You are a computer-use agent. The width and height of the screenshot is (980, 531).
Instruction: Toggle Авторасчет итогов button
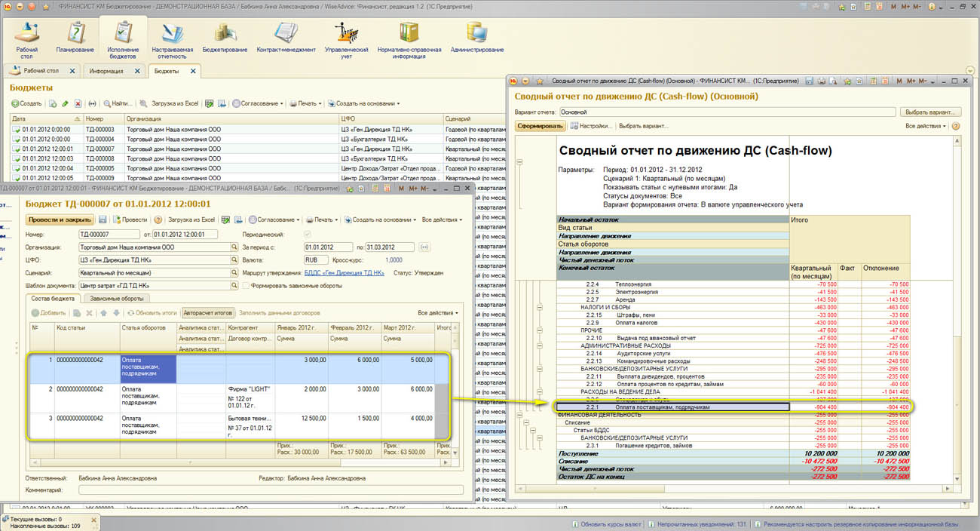click(x=207, y=312)
